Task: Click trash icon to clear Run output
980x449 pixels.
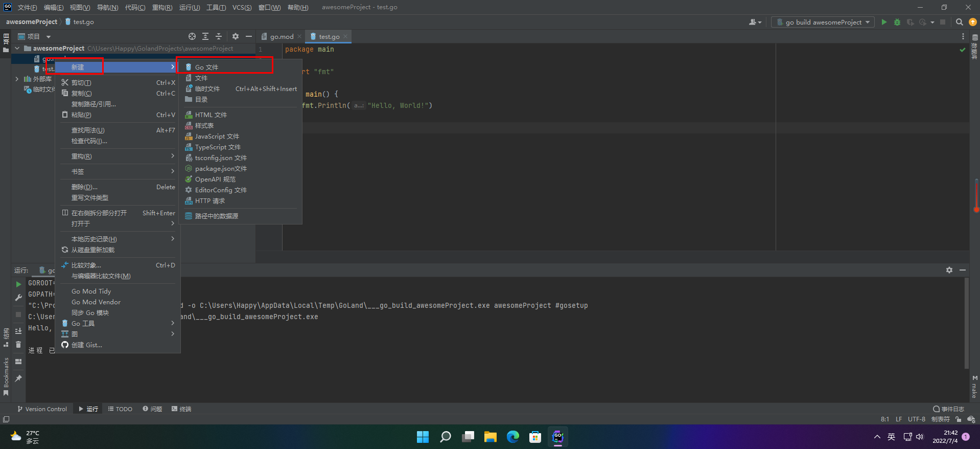Action: pos(18,345)
